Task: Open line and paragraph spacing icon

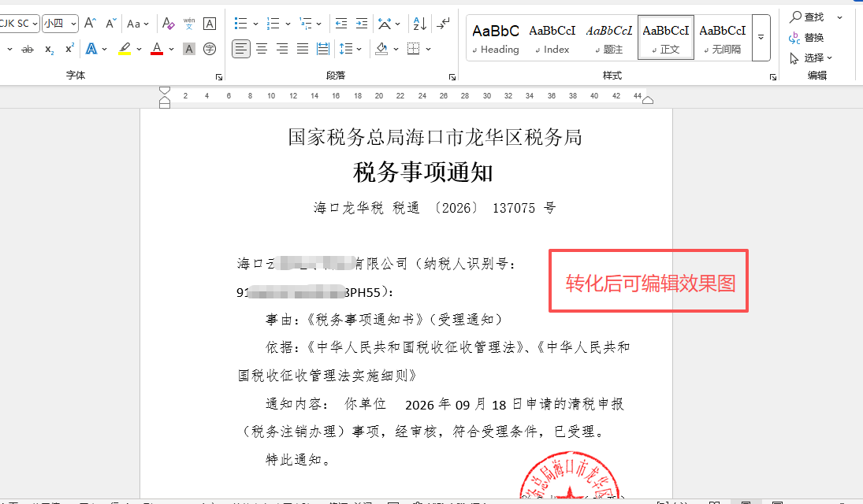Action: (346, 49)
